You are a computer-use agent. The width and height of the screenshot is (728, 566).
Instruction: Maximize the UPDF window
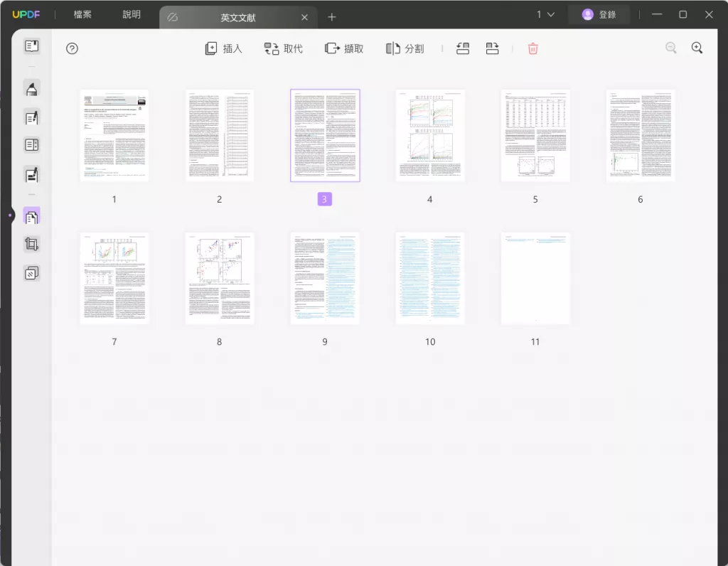pos(683,14)
